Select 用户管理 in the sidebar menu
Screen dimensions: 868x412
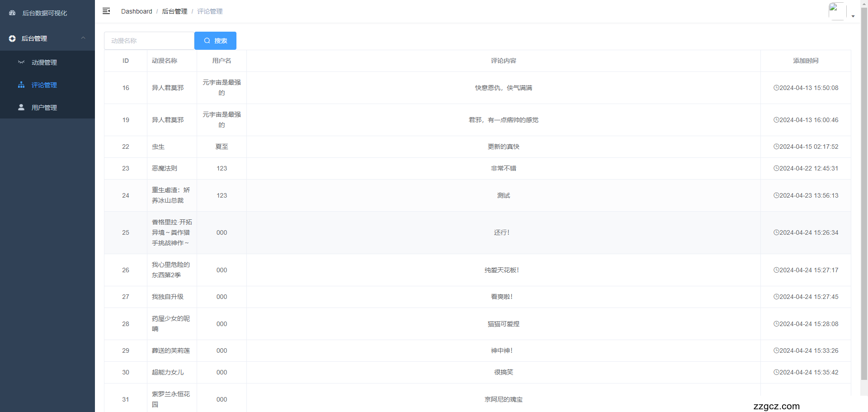[x=44, y=107]
